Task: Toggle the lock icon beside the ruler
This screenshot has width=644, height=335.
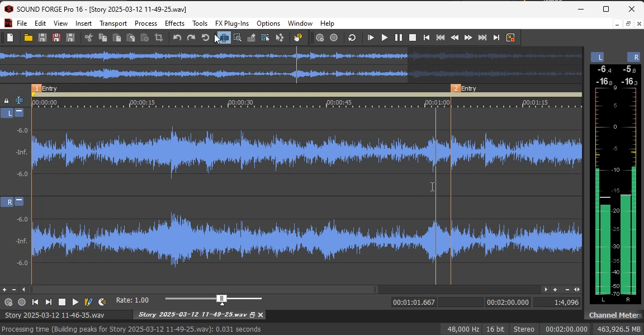Action: pos(6,101)
